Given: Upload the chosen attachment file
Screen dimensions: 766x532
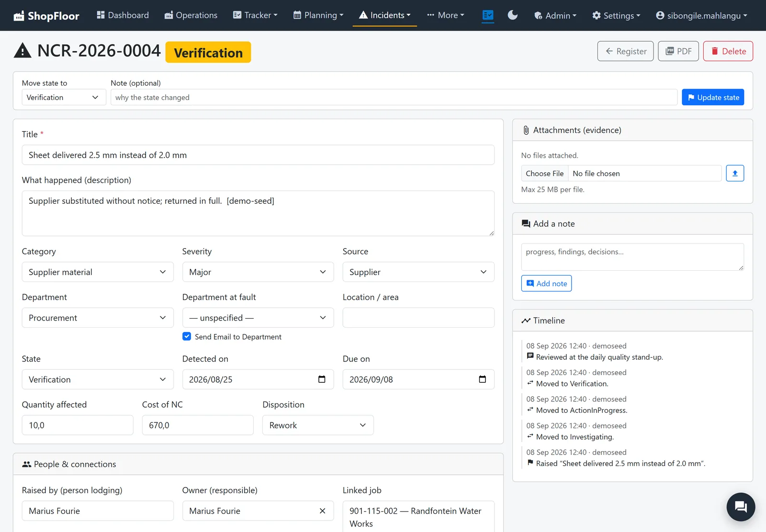Looking at the screenshot, I should pos(735,173).
